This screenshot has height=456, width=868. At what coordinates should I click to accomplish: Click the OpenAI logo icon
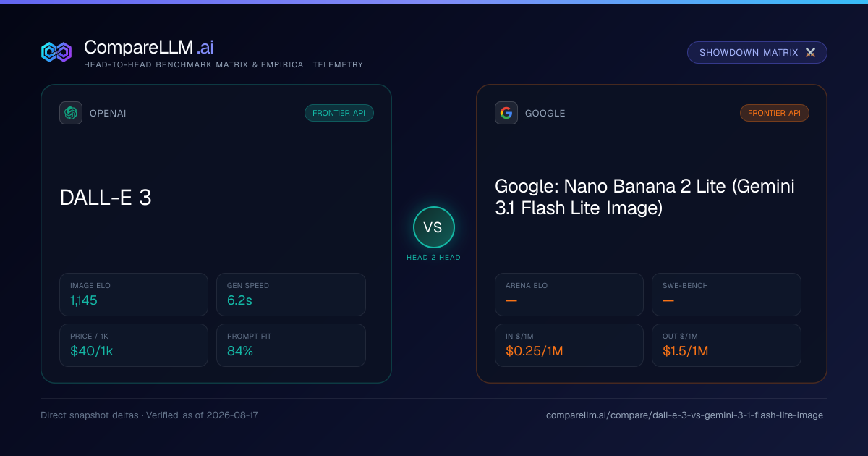click(x=71, y=113)
